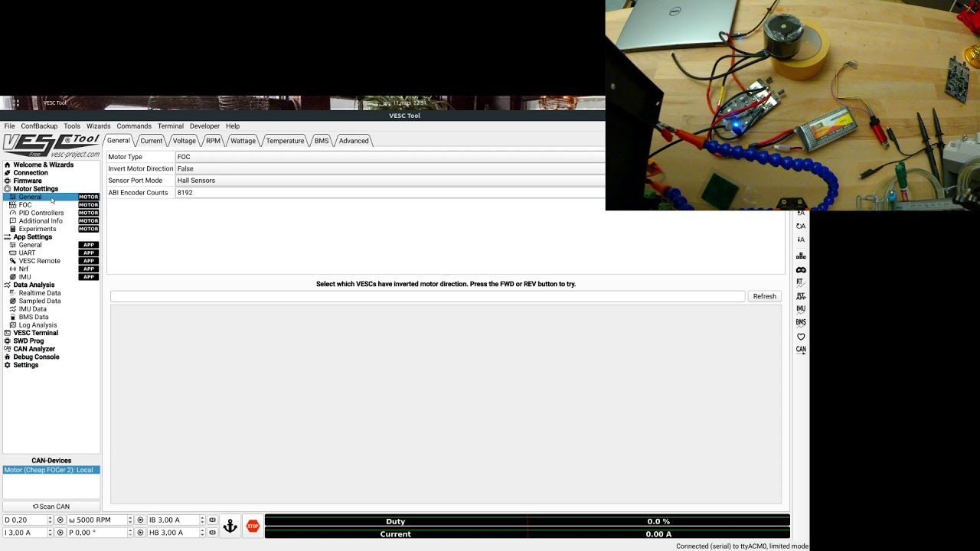Viewport: 980px width, 551px height.
Task: Click the gamepad keyboard control icon
Action: (x=801, y=269)
